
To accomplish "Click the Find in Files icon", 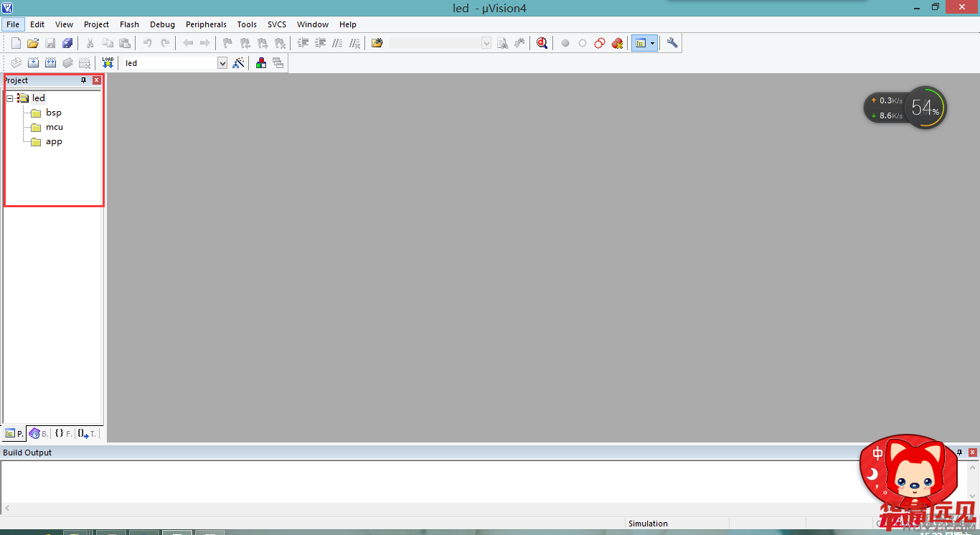I will [377, 43].
